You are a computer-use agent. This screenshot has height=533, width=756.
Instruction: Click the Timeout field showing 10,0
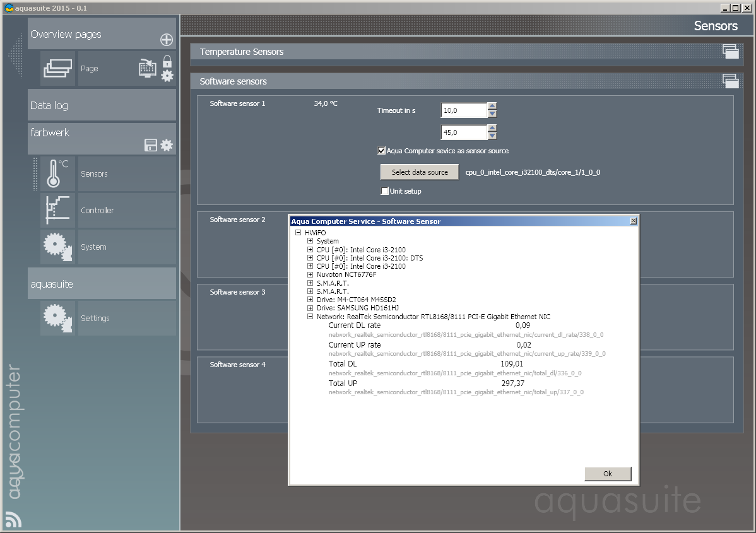[x=464, y=110]
